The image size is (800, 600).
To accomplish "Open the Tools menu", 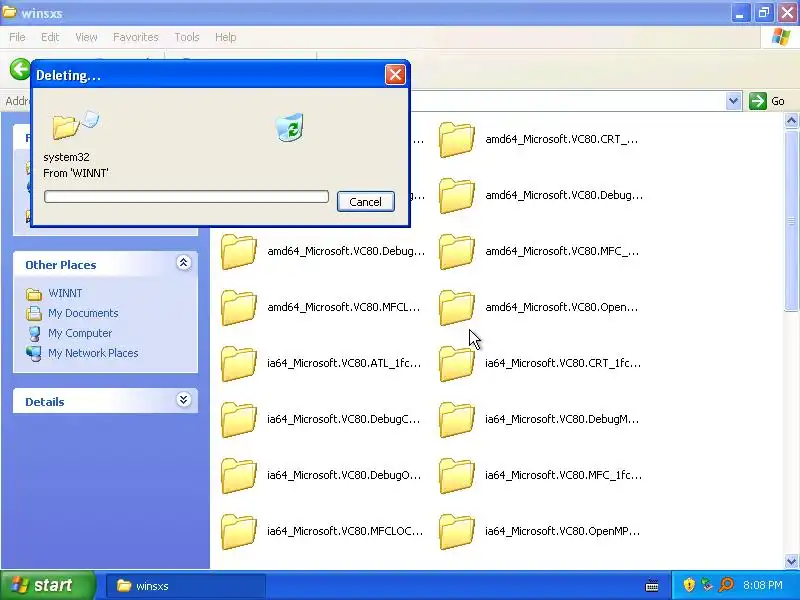I will coord(187,37).
